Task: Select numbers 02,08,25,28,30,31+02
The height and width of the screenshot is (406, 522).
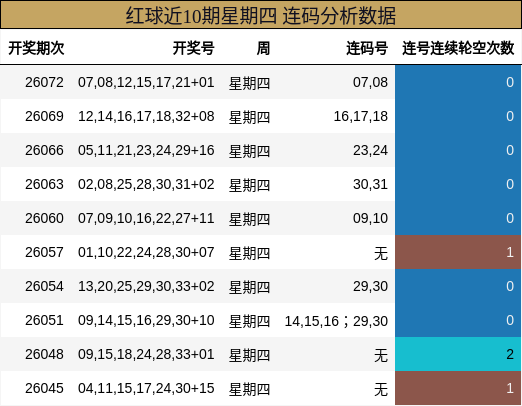Action: click(146, 184)
